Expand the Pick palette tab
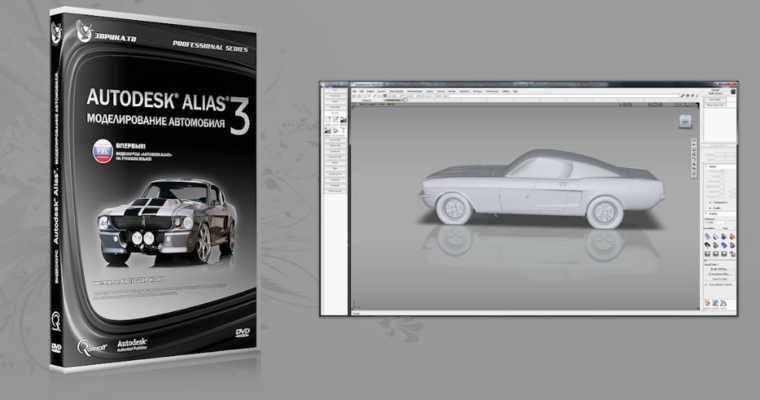 pos(335,90)
